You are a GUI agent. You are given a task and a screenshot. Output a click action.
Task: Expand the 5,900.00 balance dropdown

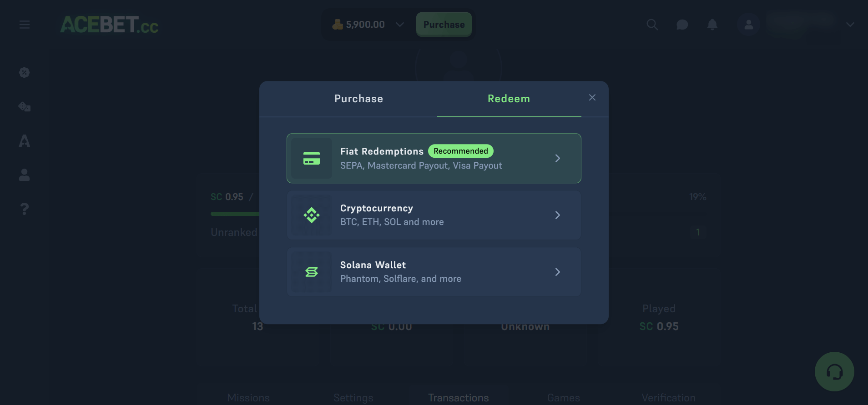[x=399, y=25]
